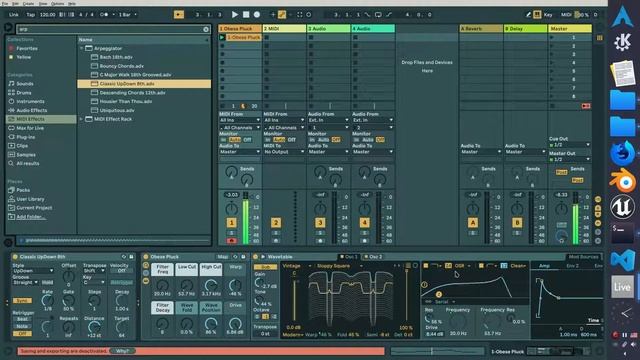Screen dimensions: 640x360
Task: Open the Edit menu
Action: pyautogui.click(x=15, y=3)
